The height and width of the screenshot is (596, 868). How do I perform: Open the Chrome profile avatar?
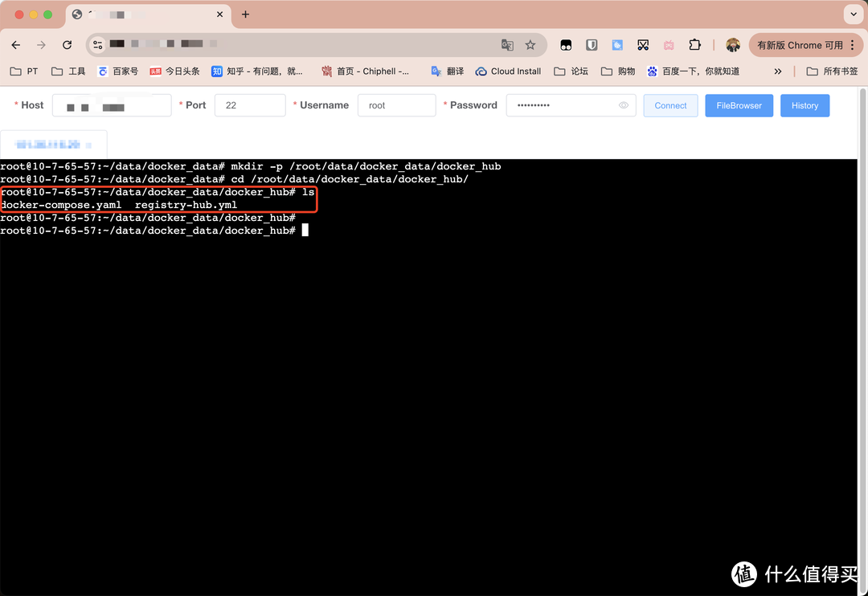coord(733,45)
